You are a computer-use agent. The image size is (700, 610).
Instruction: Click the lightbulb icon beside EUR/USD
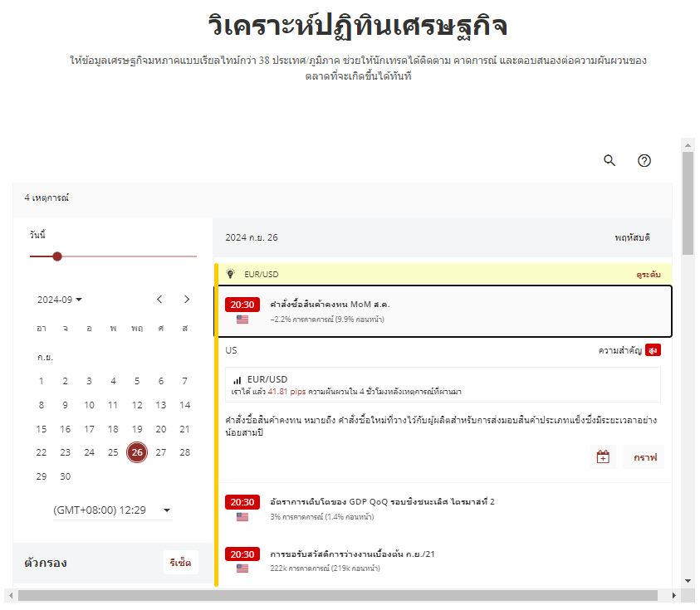coord(230,274)
